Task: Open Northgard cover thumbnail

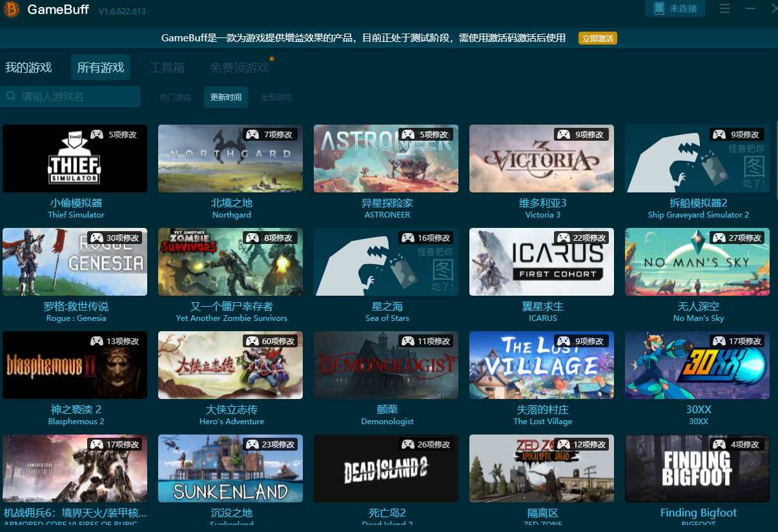Action: (230, 158)
